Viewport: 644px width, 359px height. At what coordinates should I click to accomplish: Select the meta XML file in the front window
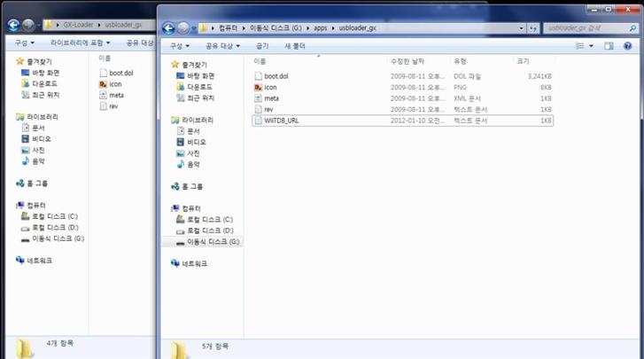[x=271, y=98]
